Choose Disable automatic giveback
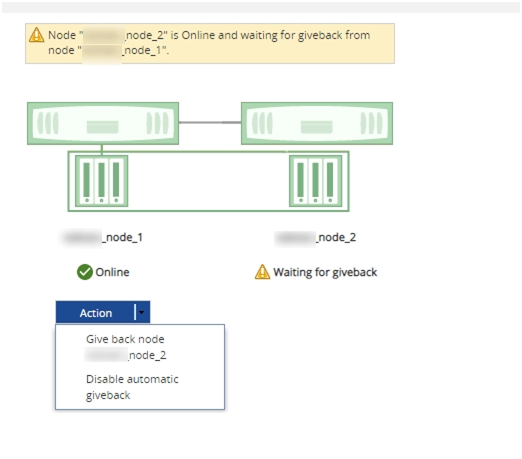This screenshot has height=459, width=522. click(132, 387)
